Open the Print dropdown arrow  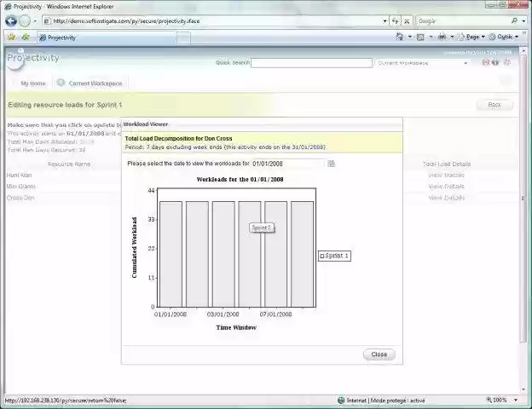(x=452, y=37)
